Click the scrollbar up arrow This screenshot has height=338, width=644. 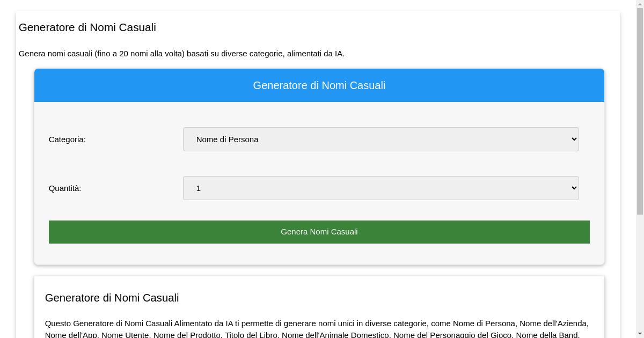[640, 4]
